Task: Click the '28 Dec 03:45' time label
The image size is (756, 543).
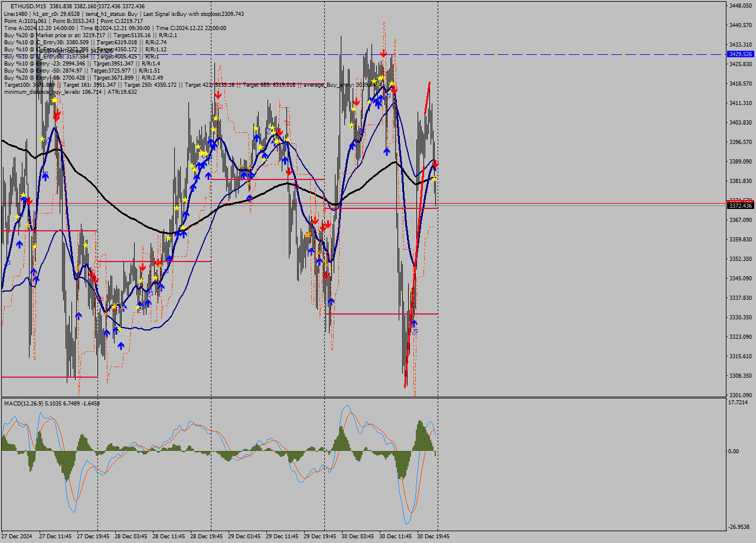Action: (x=131, y=537)
